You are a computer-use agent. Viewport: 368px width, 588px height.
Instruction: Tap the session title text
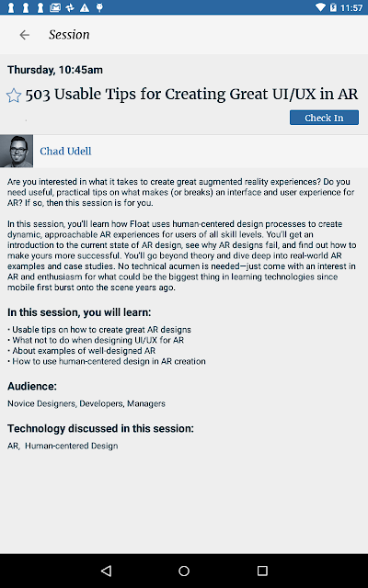pyautogui.click(x=191, y=94)
